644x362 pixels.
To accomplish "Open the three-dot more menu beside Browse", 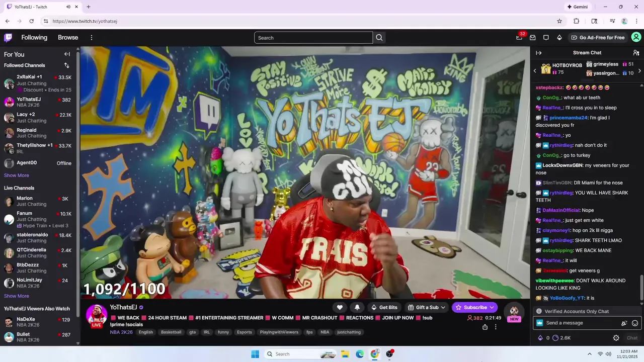I will [92, 38].
